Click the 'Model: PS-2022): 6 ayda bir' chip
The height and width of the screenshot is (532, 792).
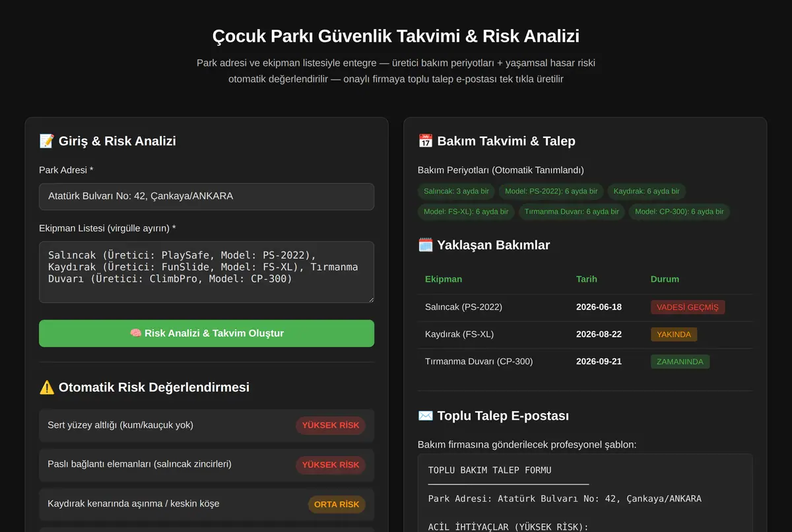(551, 191)
